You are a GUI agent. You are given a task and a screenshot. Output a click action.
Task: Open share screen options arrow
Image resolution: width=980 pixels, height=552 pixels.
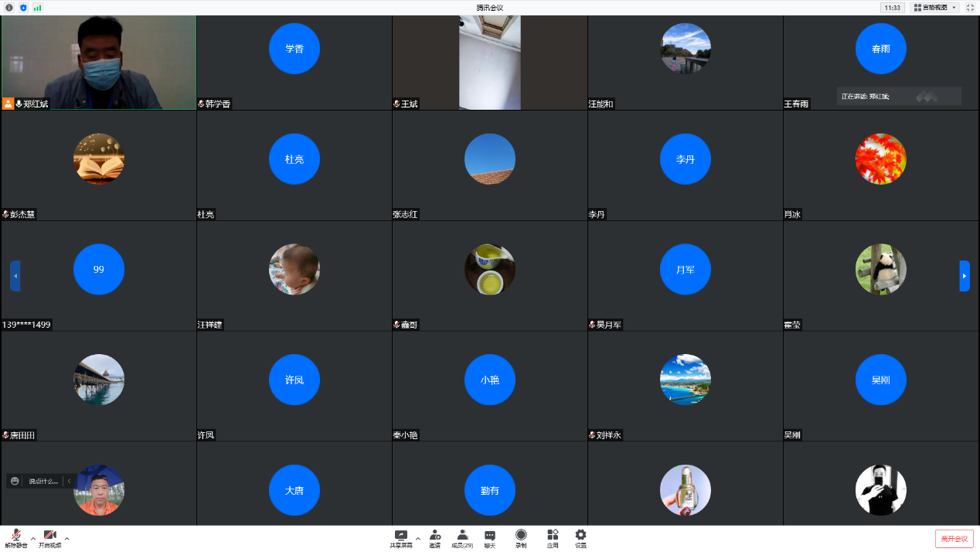tap(418, 538)
